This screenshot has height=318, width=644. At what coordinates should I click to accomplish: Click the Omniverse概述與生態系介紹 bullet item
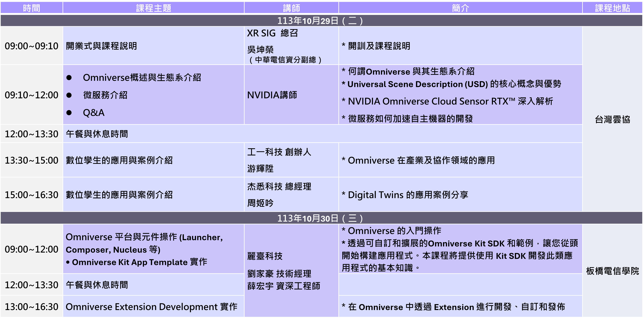coord(142,77)
